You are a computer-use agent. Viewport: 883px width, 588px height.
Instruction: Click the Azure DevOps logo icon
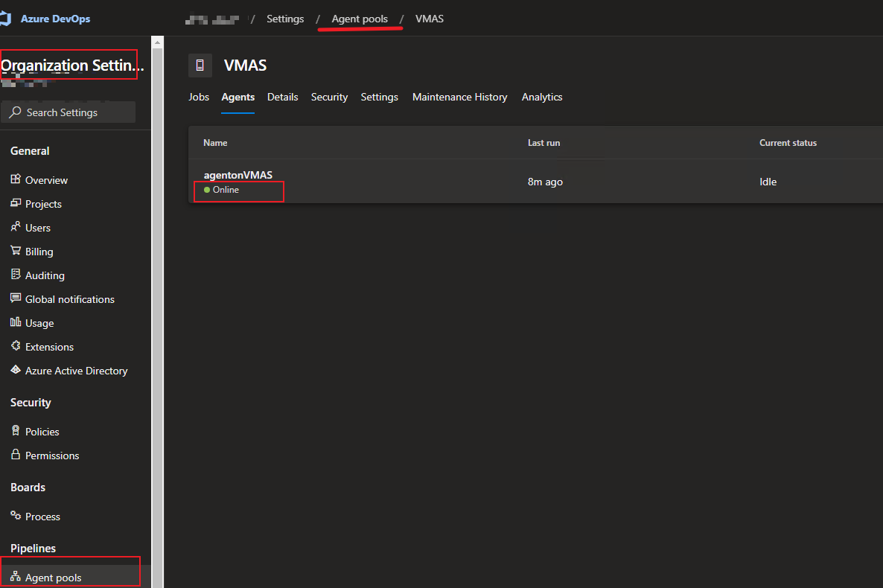(6, 19)
